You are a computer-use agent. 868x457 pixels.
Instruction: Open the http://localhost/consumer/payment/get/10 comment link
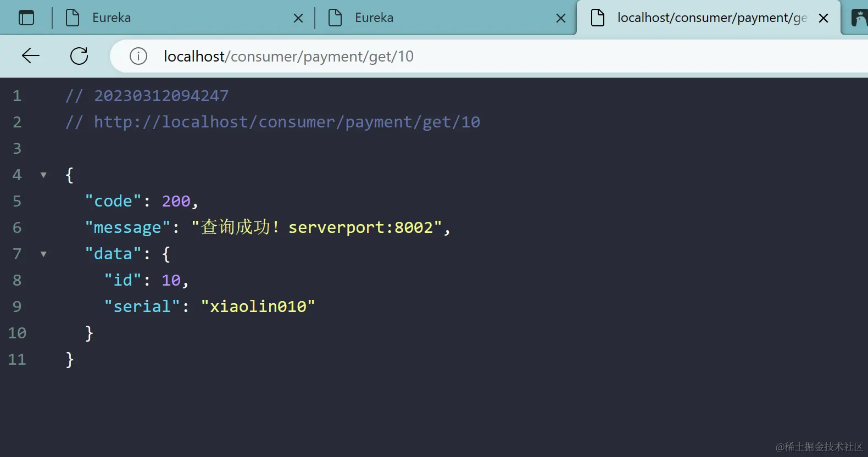(287, 122)
